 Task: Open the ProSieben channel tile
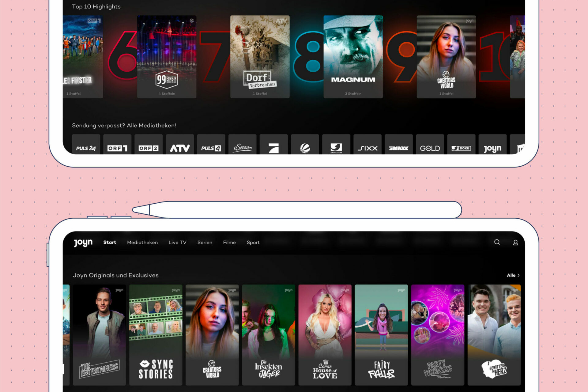coord(273,144)
